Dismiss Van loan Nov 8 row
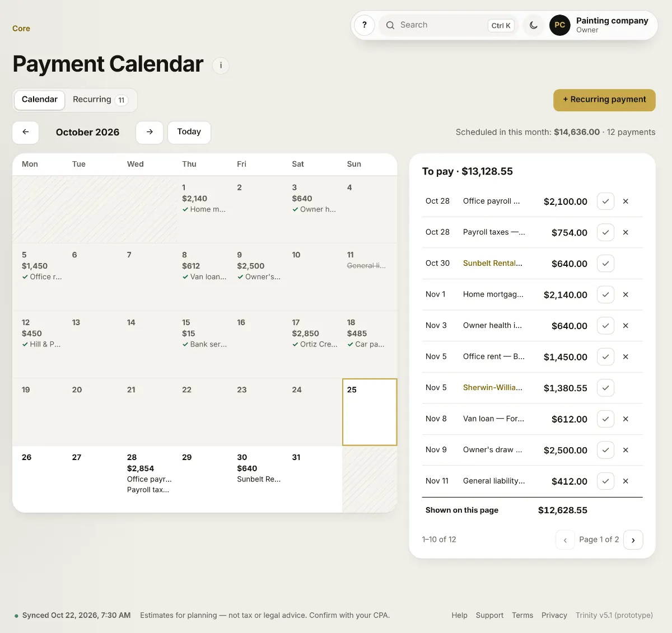Image resolution: width=672 pixels, height=633 pixels. point(626,419)
